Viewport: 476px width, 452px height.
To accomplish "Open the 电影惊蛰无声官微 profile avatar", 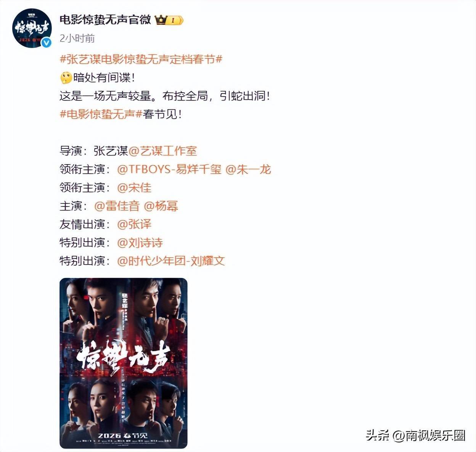I will click(x=32, y=28).
